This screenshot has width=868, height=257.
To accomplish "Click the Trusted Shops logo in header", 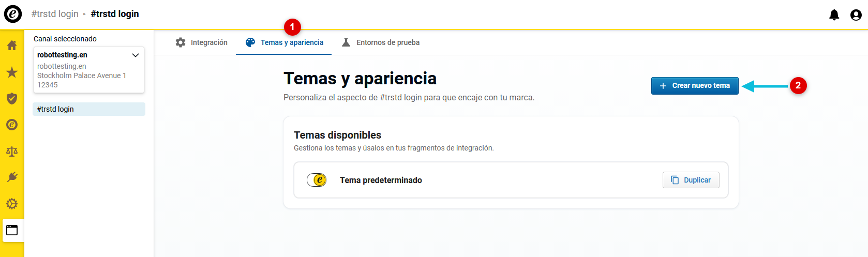I will point(13,14).
